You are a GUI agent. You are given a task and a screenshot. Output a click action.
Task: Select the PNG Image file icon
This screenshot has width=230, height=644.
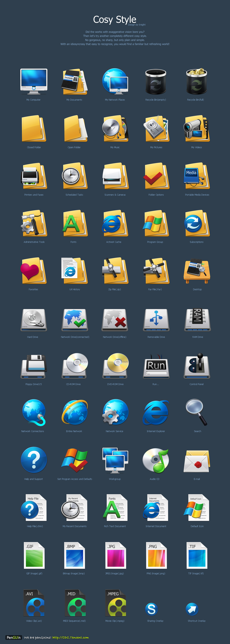point(156,555)
